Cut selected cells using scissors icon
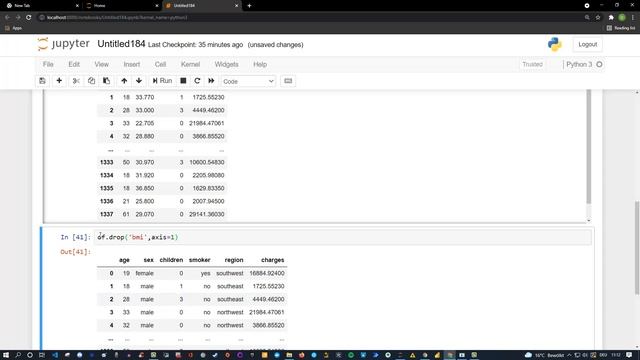This screenshot has height=360, width=640. 76,81
